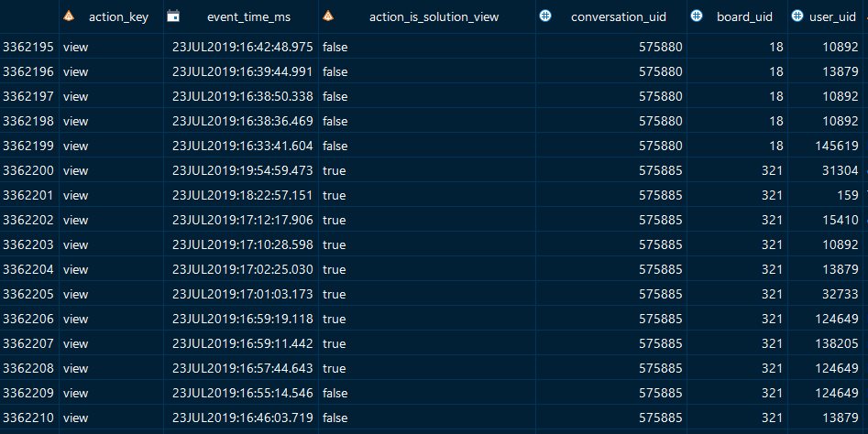Select row number 3362195

28,47
